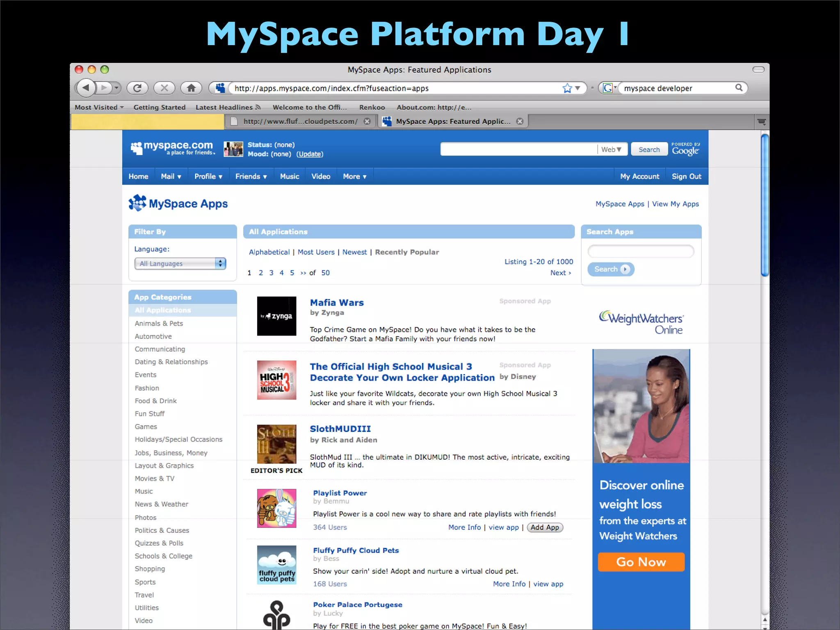Image resolution: width=840 pixels, height=630 pixels.
Task: Click the magnifier icon in Google search box
Action: [739, 88]
